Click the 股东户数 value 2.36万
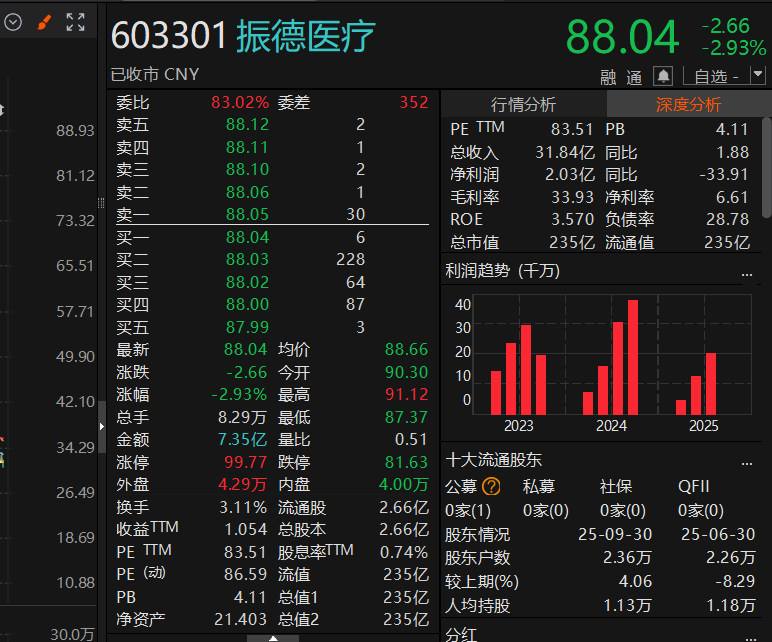This screenshot has height=642, width=772. click(627, 558)
